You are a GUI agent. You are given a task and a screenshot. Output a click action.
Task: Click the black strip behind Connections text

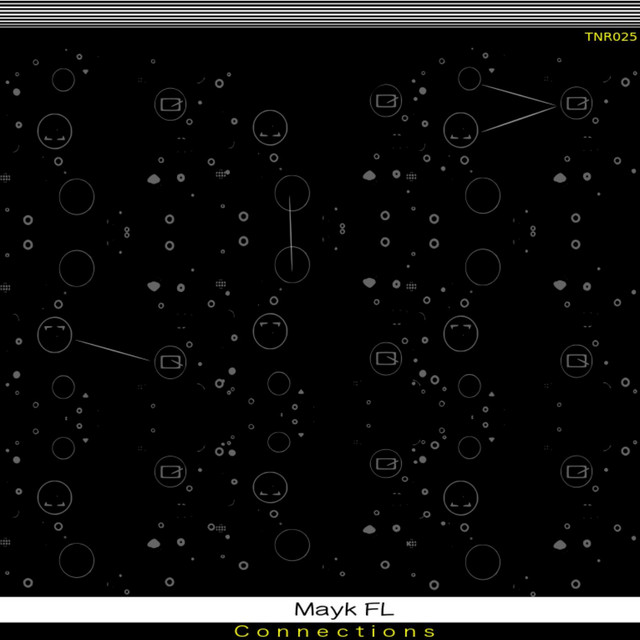click(100, 631)
